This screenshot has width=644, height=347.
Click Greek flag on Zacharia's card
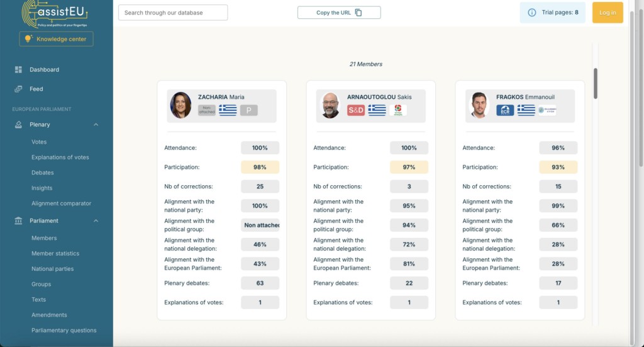click(x=228, y=110)
